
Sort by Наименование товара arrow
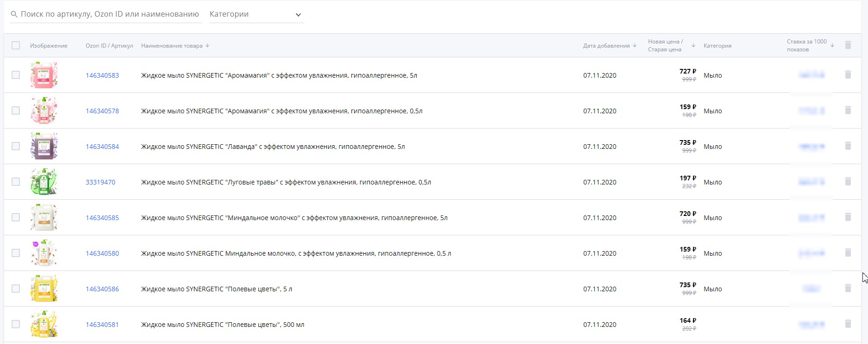(207, 45)
